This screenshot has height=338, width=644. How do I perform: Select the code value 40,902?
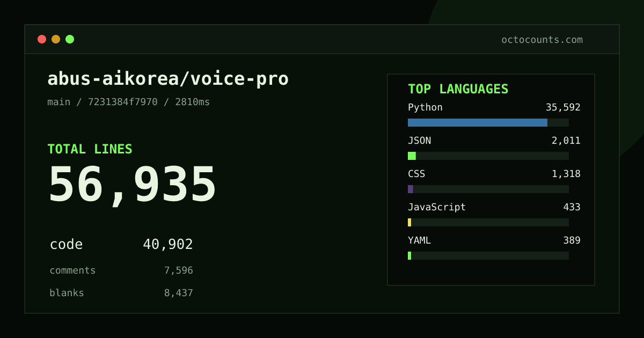168,245
